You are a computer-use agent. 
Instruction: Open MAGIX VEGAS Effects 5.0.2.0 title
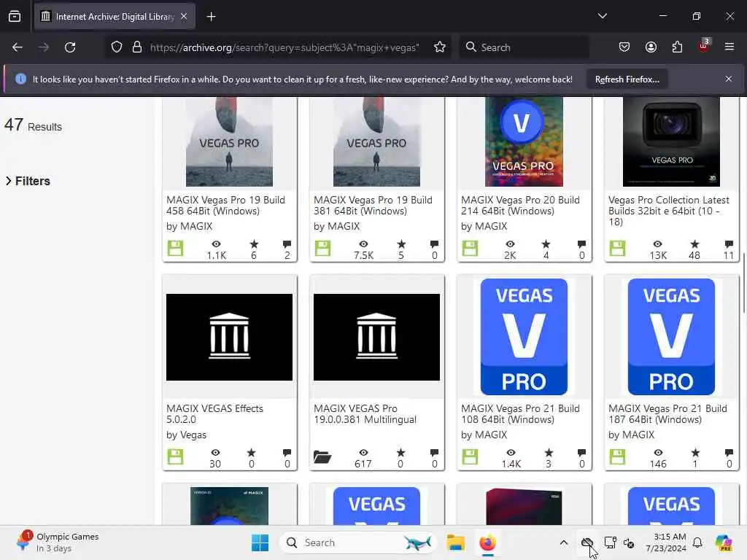tap(215, 414)
